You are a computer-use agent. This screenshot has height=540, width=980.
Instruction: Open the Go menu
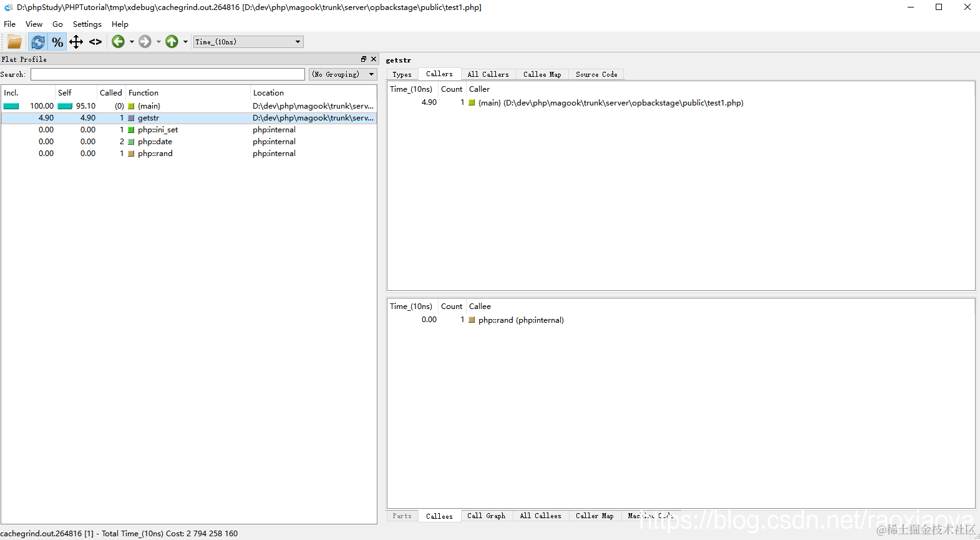coord(58,24)
